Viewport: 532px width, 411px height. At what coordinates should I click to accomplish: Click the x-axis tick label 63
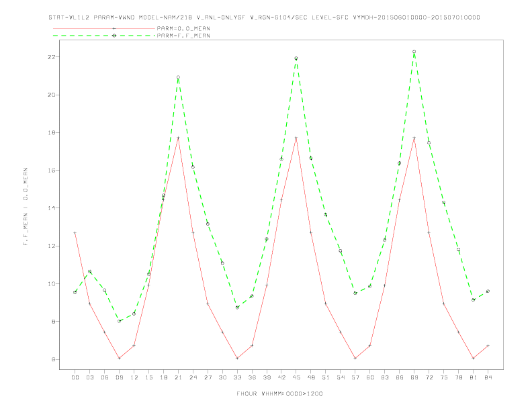coord(385,377)
